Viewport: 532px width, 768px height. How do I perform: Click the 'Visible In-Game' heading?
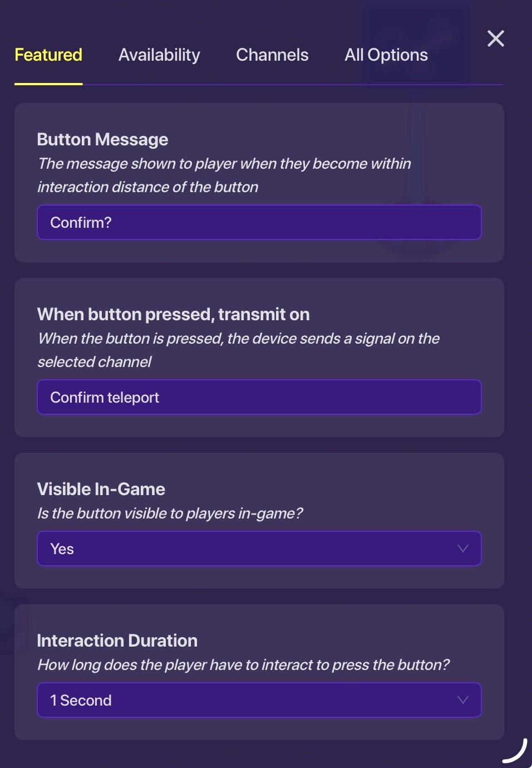click(x=101, y=489)
